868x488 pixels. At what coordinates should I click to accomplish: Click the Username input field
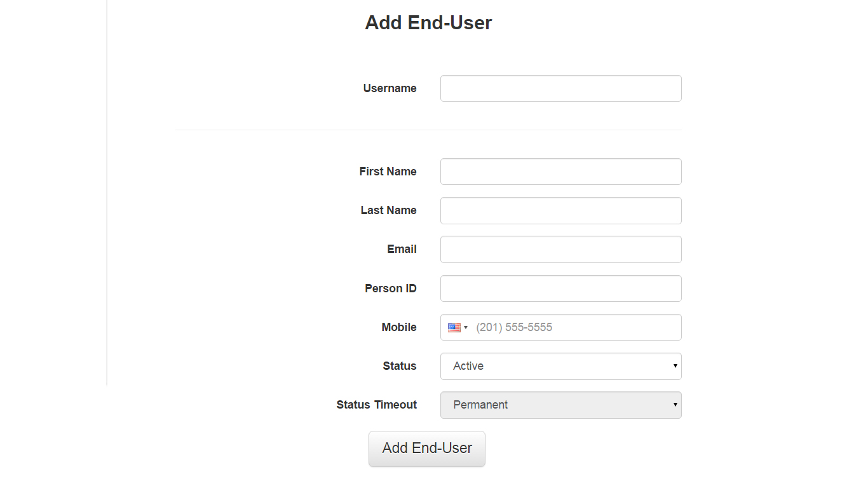[x=560, y=88]
